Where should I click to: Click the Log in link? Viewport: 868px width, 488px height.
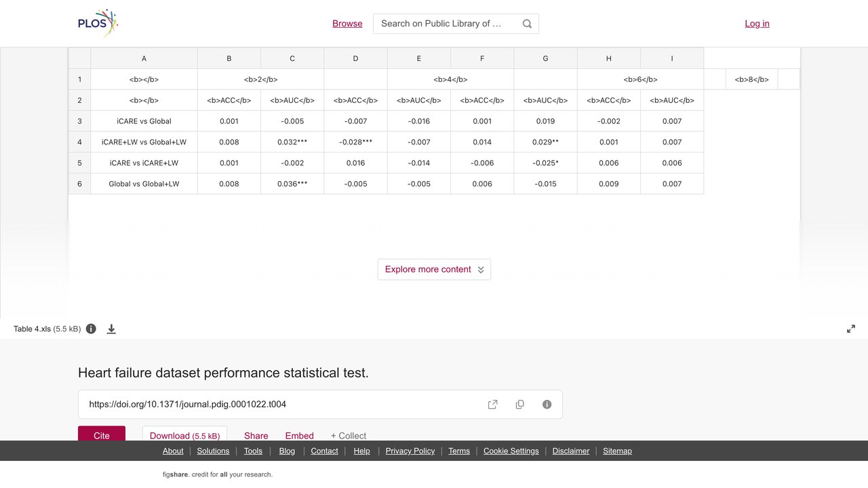(757, 24)
